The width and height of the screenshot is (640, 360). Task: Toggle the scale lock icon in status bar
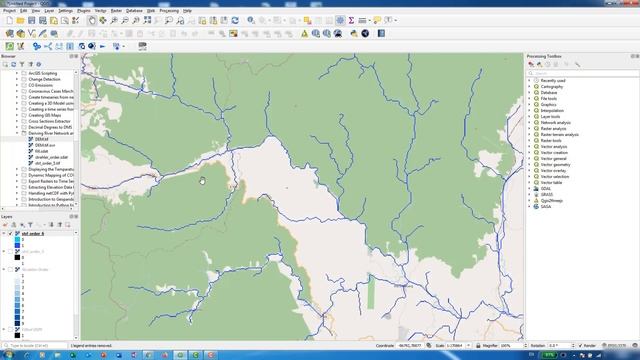(478, 346)
